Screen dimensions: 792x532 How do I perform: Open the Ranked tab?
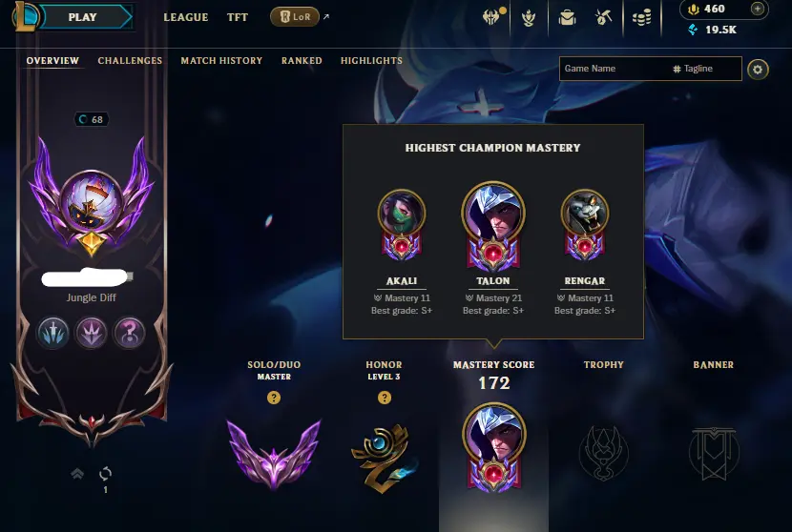click(x=302, y=61)
